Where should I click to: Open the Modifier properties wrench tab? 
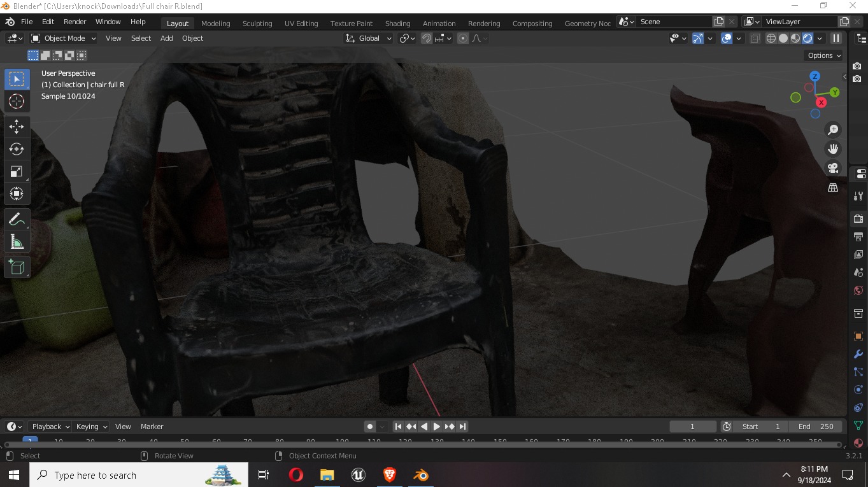[x=858, y=354]
